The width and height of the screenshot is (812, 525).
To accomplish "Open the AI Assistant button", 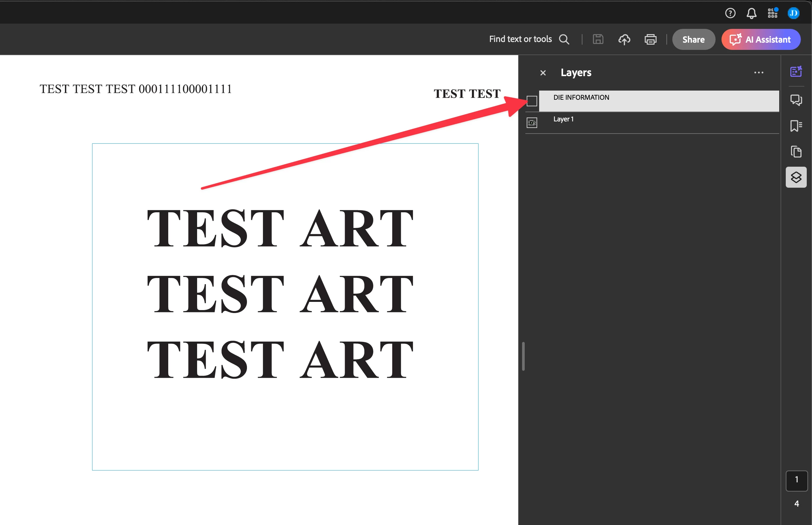I will (x=761, y=40).
